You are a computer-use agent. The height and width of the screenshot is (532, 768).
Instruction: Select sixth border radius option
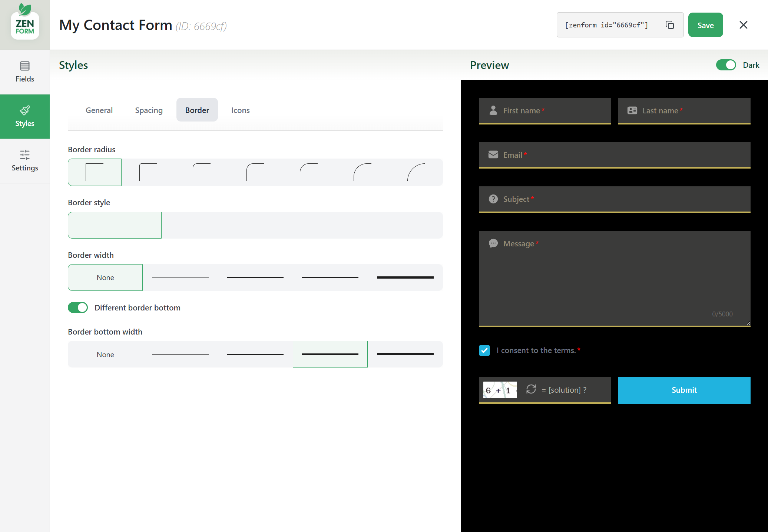tap(363, 172)
